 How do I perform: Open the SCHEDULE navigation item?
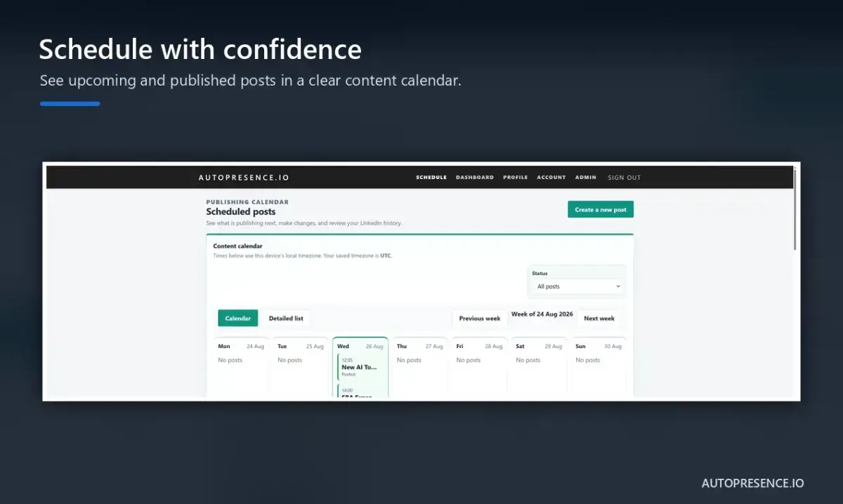tap(431, 178)
